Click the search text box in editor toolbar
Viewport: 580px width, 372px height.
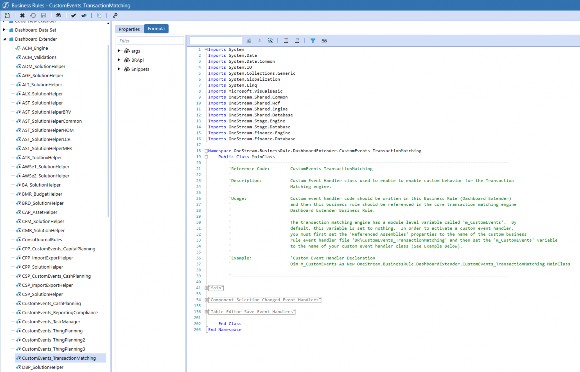pyautogui.click(x=216, y=41)
